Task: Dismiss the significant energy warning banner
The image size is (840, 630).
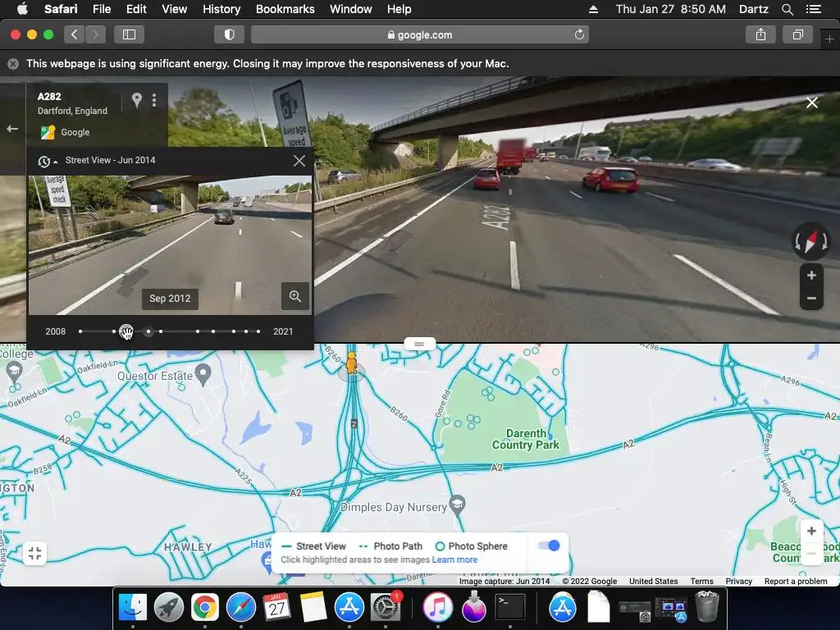Action: point(13,64)
